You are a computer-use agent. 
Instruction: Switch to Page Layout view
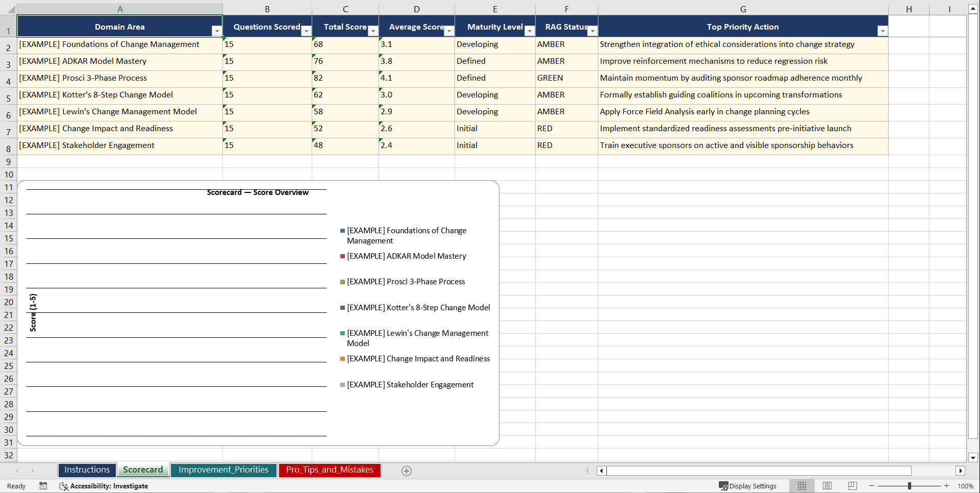tap(827, 486)
